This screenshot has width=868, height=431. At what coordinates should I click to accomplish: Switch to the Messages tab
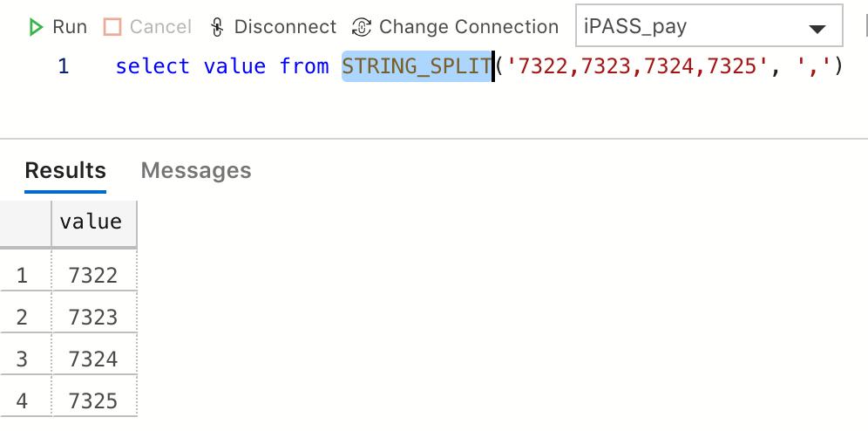pyautogui.click(x=196, y=170)
